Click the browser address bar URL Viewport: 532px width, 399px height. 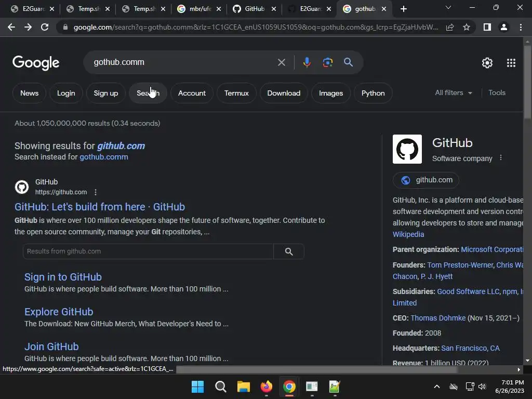[256, 27]
